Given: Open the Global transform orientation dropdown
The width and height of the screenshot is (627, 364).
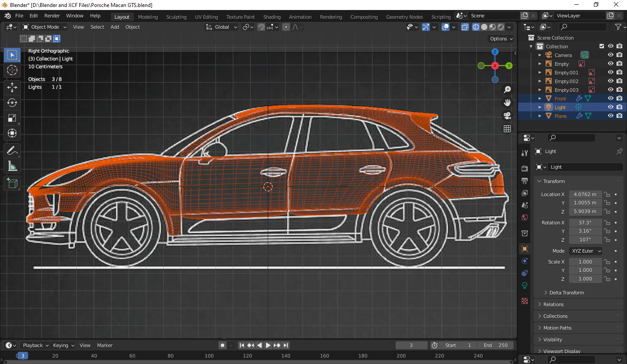Looking at the screenshot, I should pos(222,27).
